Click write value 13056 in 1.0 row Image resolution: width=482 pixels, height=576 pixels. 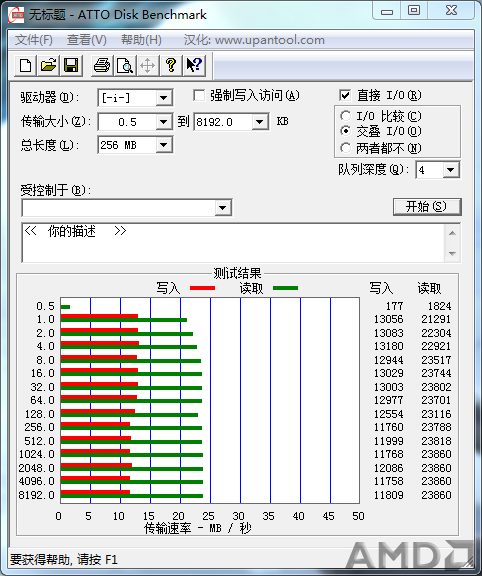(388, 319)
